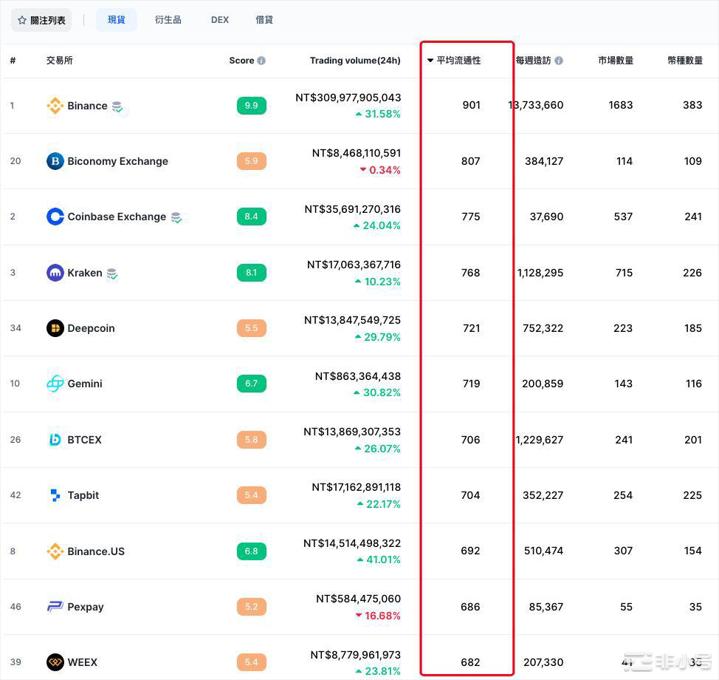Click the Binance logo icon
This screenshot has height=680, width=719.
tap(55, 105)
